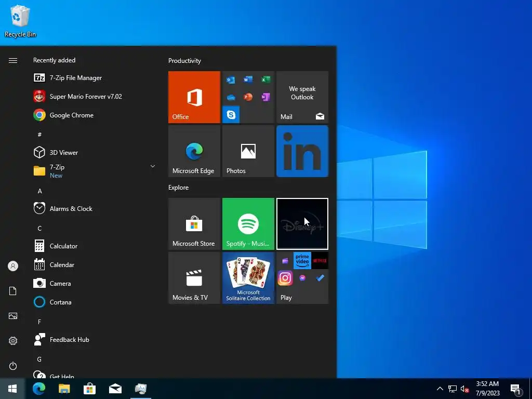This screenshot has width=532, height=399.
Task: Jump to letter F section header
Action: pos(39,322)
